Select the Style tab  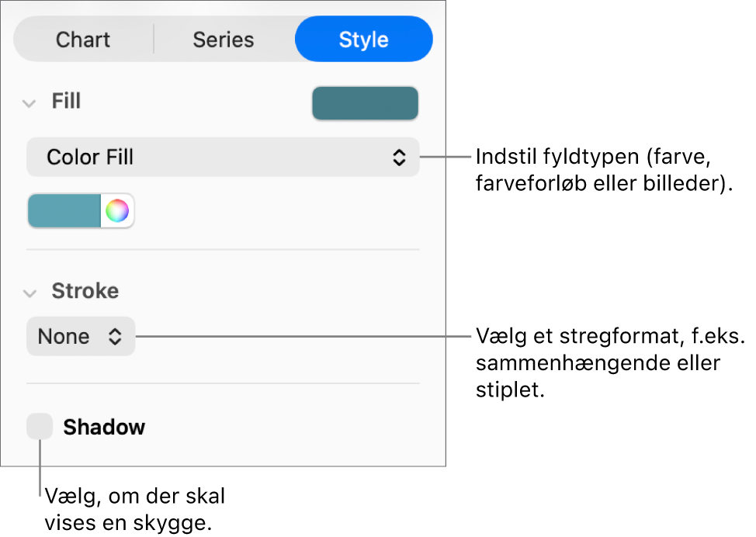[363, 40]
